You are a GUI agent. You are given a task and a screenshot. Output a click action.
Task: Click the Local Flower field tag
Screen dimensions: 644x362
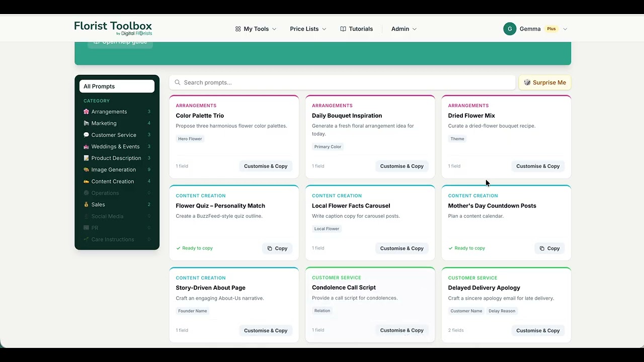click(x=327, y=229)
